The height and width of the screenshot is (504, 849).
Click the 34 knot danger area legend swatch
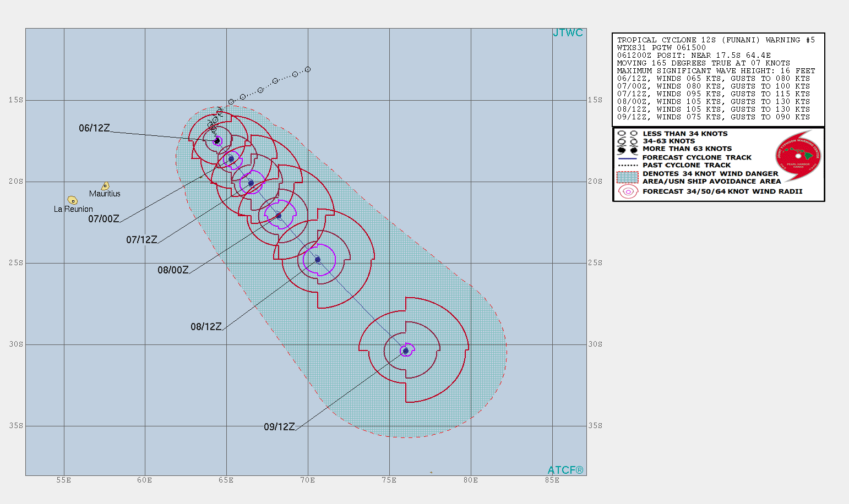pyautogui.click(x=628, y=177)
